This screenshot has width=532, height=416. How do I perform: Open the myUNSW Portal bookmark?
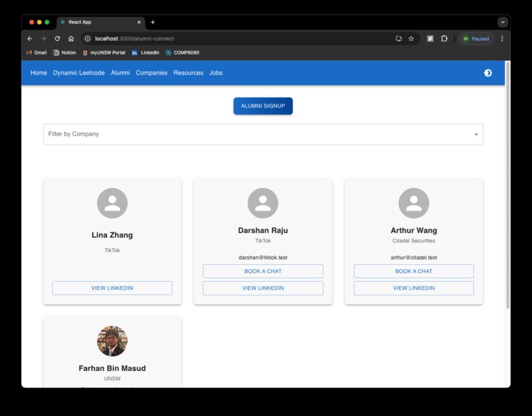[104, 52]
